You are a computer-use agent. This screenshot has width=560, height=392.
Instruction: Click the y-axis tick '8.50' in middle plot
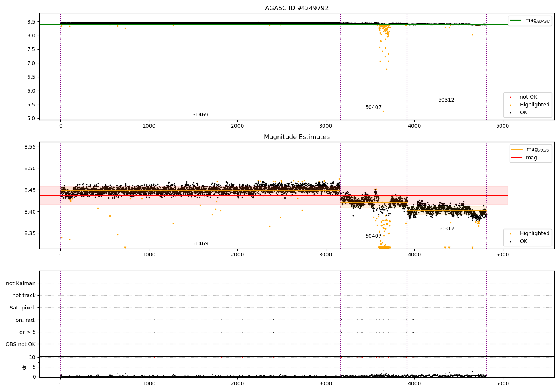[29, 168]
